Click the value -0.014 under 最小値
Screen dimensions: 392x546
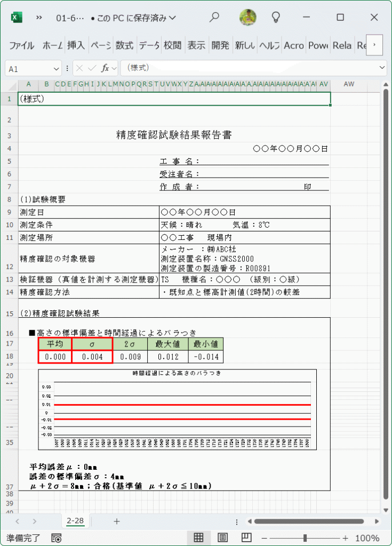point(205,357)
